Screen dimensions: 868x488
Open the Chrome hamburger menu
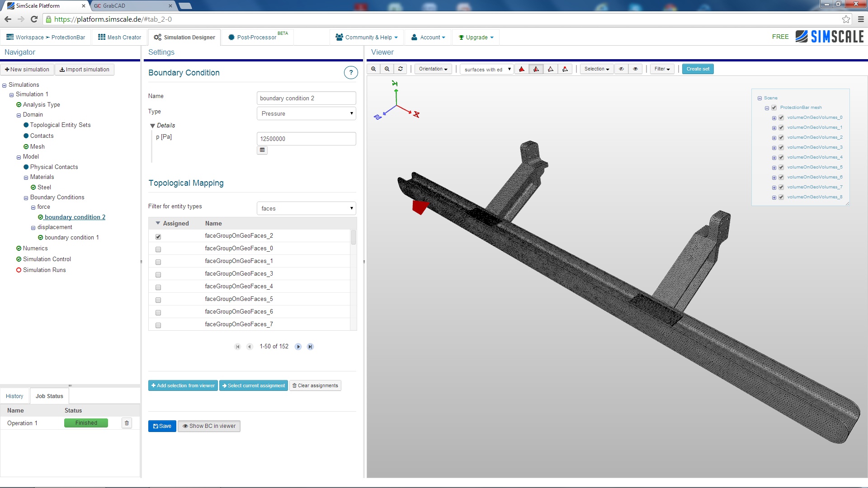tap(861, 19)
